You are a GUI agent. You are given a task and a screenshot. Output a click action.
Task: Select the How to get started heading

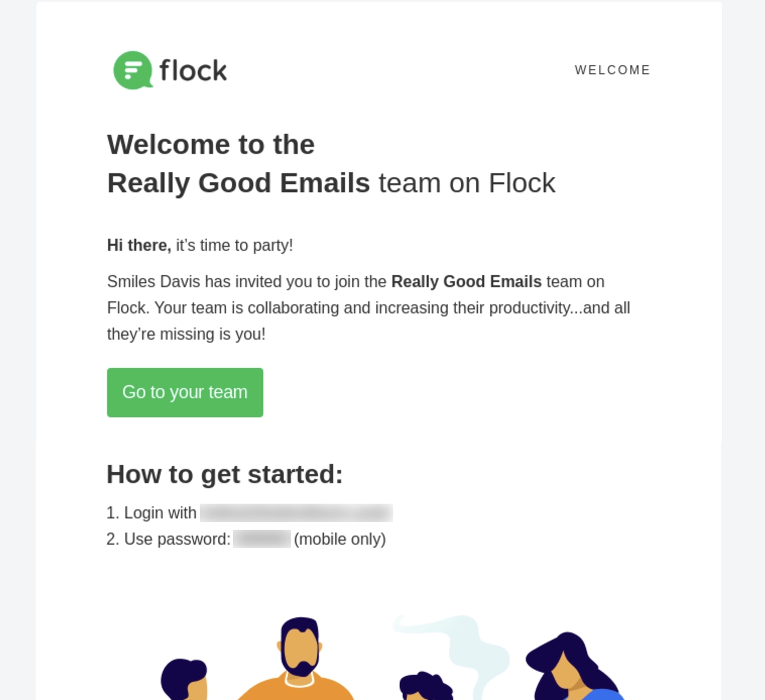[224, 474]
